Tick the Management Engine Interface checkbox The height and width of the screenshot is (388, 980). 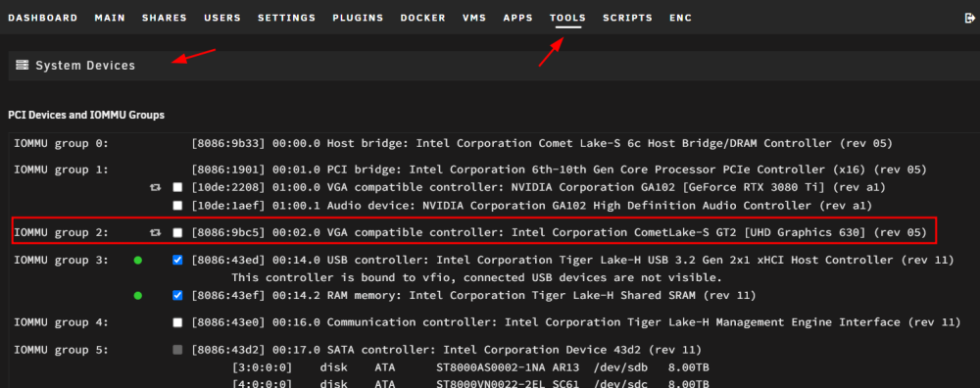[x=178, y=322]
